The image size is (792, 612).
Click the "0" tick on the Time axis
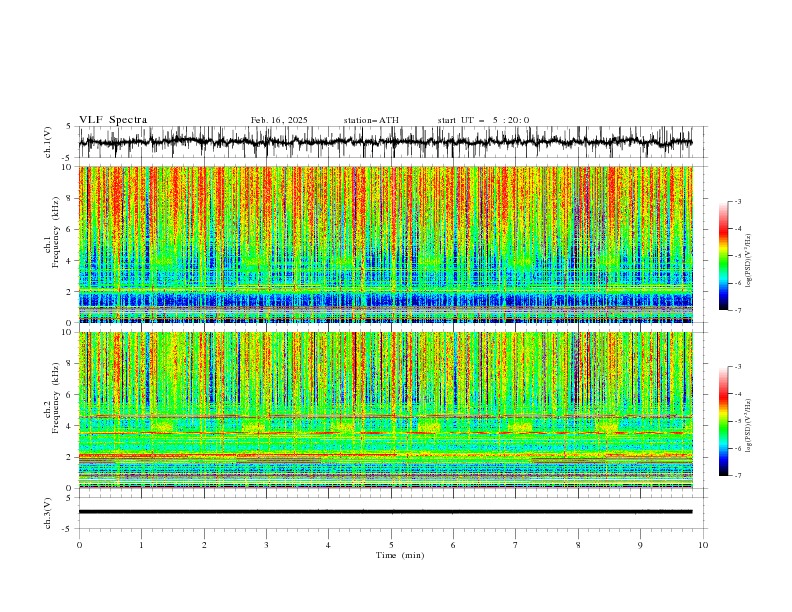point(79,545)
